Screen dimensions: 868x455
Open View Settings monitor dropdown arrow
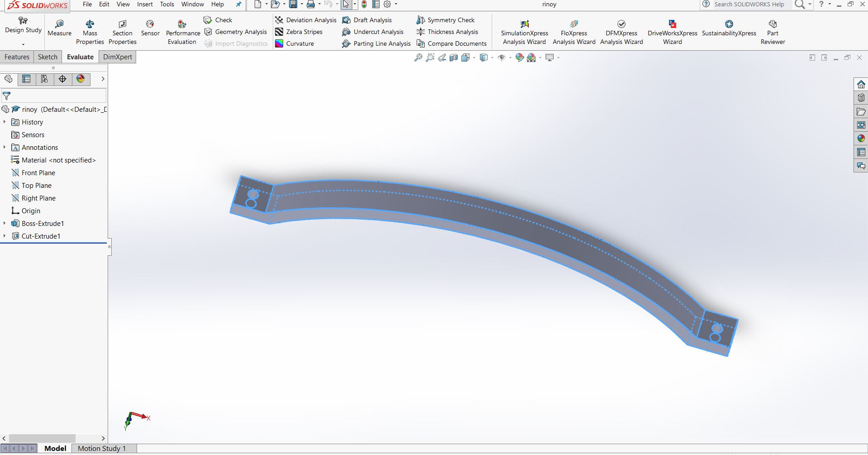tap(558, 57)
